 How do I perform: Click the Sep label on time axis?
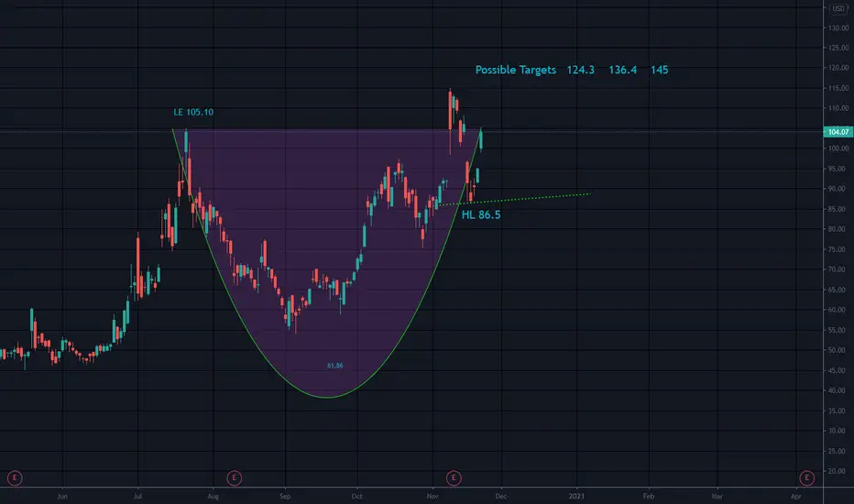point(285,497)
